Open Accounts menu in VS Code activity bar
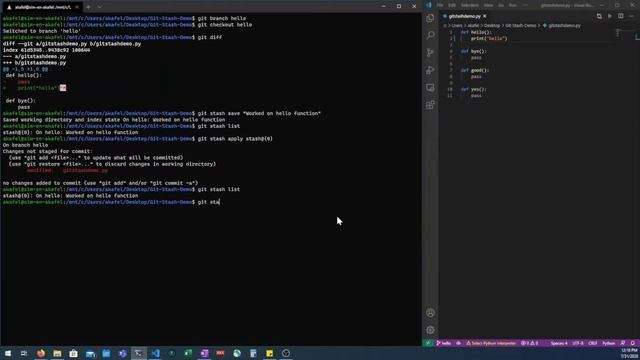Viewport: 640px width, 360px height. [430, 313]
